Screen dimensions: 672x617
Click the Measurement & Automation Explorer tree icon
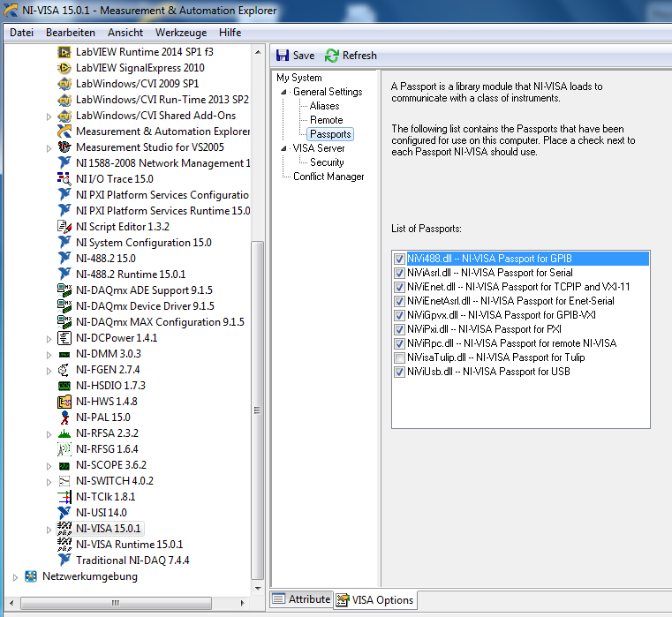64,132
